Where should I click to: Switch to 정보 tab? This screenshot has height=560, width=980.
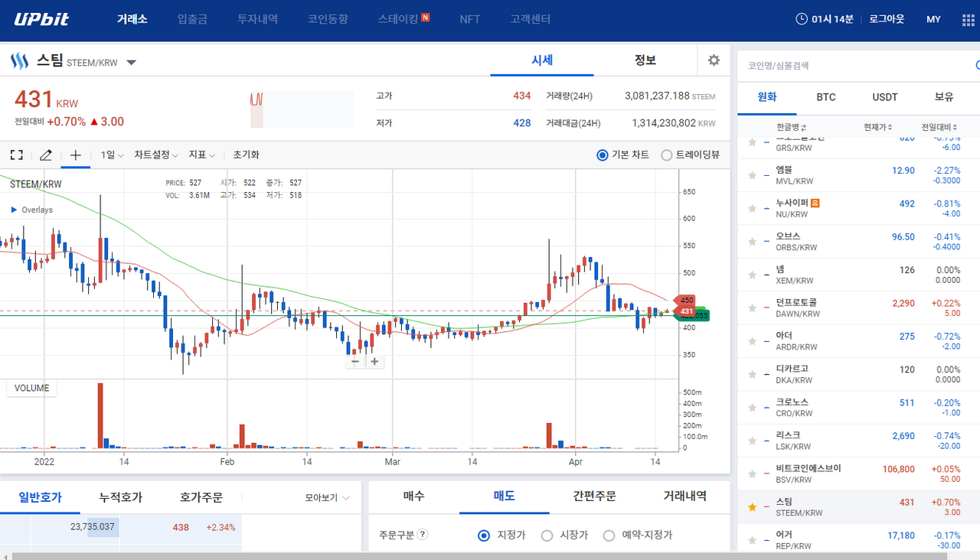click(x=645, y=60)
